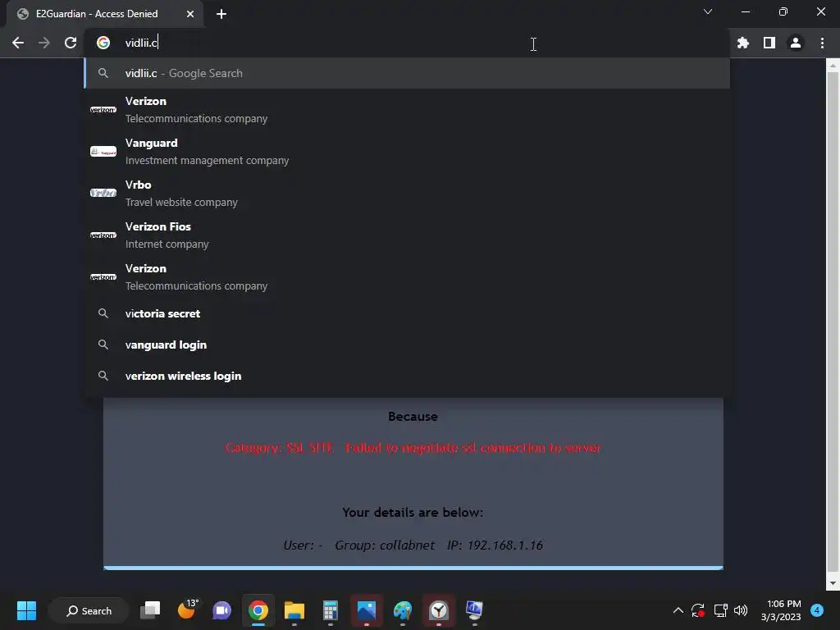Open the tab search chevron
Viewport: 840px width, 630px height.
[708, 11]
